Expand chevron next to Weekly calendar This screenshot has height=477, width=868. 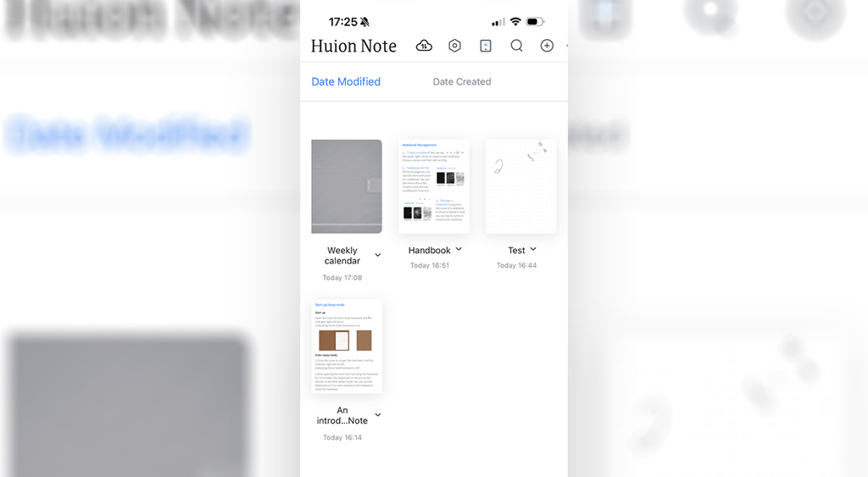click(x=378, y=255)
